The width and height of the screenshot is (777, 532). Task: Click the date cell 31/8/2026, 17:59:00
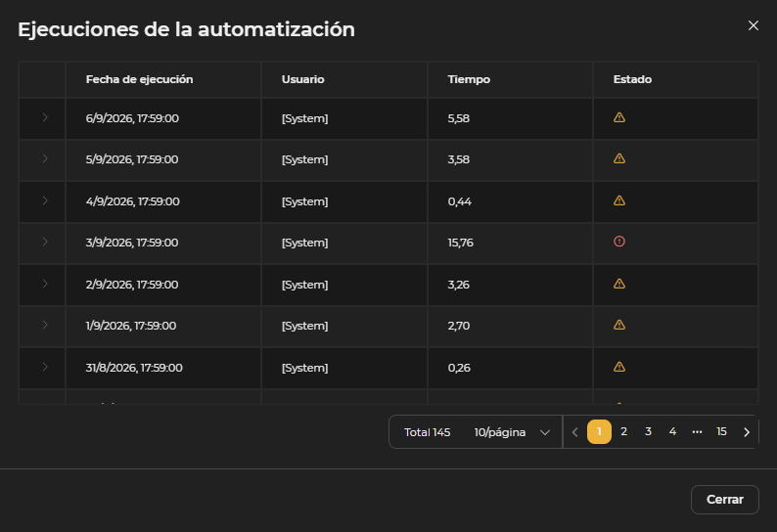[x=134, y=368]
